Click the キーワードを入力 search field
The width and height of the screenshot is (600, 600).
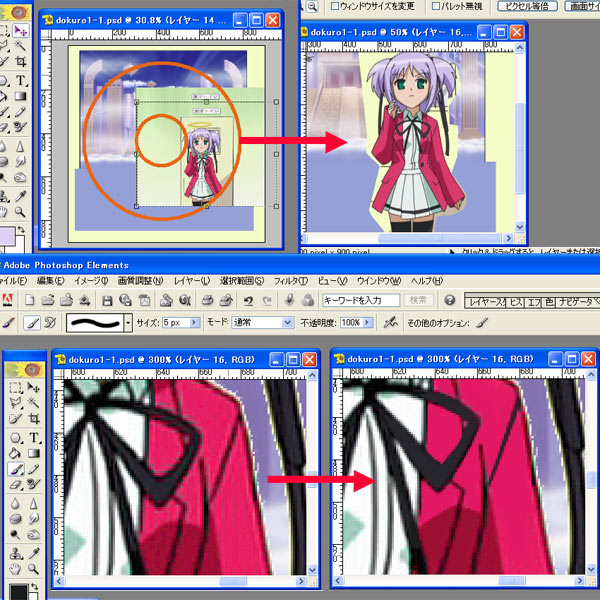[x=361, y=300]
